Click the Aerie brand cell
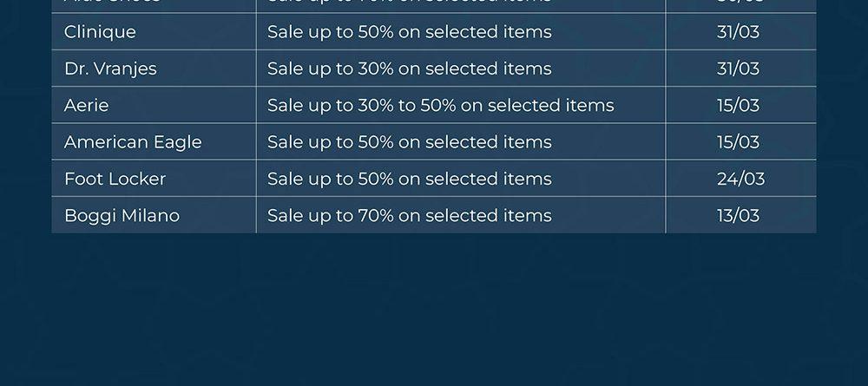The image size is (868, 386). tap(87, 105)
